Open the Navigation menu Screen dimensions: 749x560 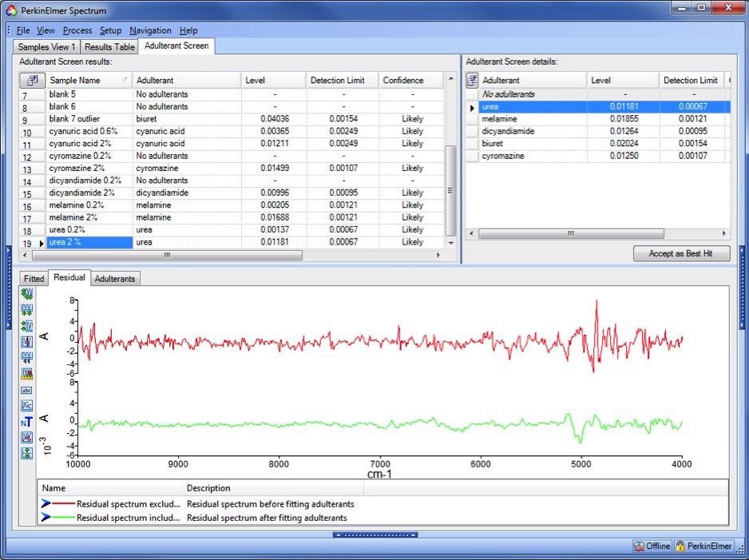coord(150,30)
